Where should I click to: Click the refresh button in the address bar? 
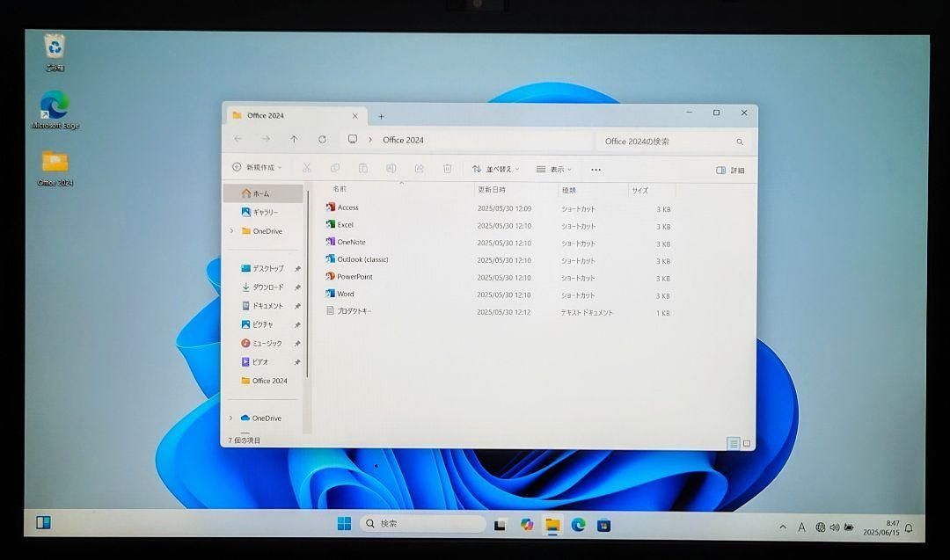point(322,139)
